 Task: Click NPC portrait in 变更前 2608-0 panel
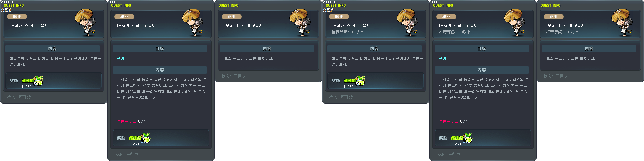(85, 23)
